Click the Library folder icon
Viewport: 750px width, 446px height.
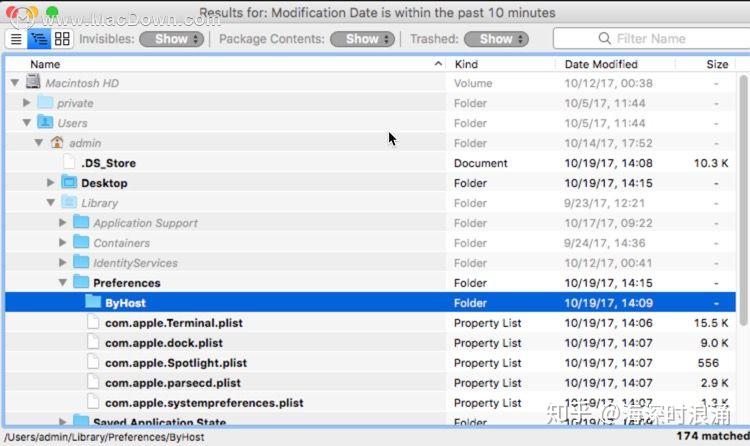tap(69, 202)
